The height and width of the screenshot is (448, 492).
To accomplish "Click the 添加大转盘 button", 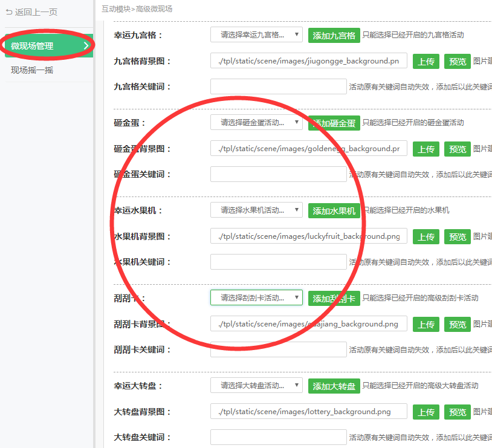I will click(x=334, y=386).
